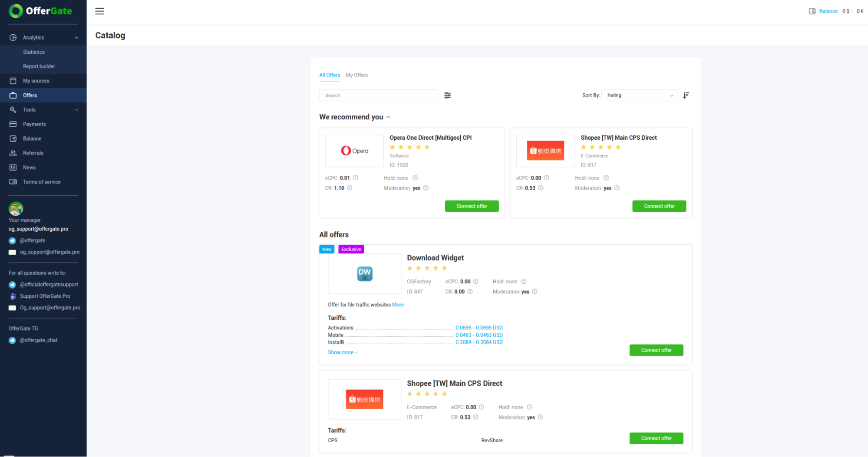Click OfferGate logo
The image size is (868, 457).
(x=40, y=11)
